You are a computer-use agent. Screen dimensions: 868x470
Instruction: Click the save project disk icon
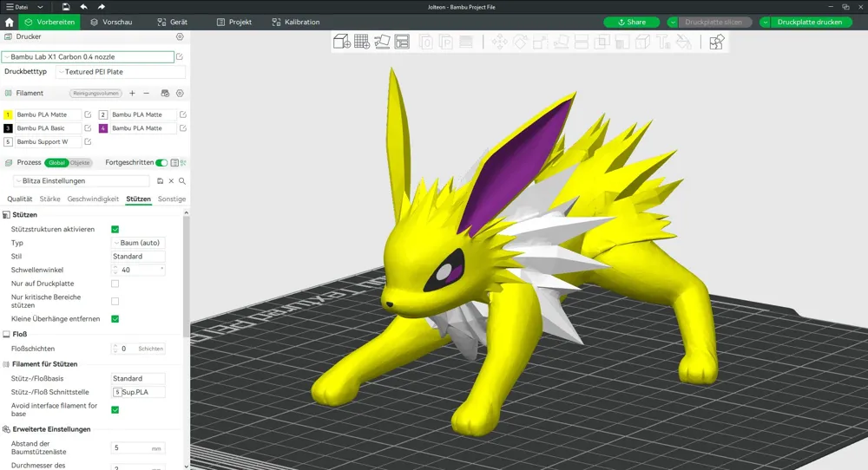pyautogui.click(x=66, y=7)
